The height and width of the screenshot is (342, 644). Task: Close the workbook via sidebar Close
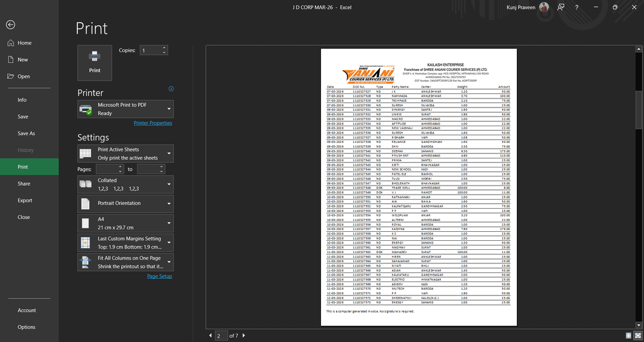[x=29, y=217]
